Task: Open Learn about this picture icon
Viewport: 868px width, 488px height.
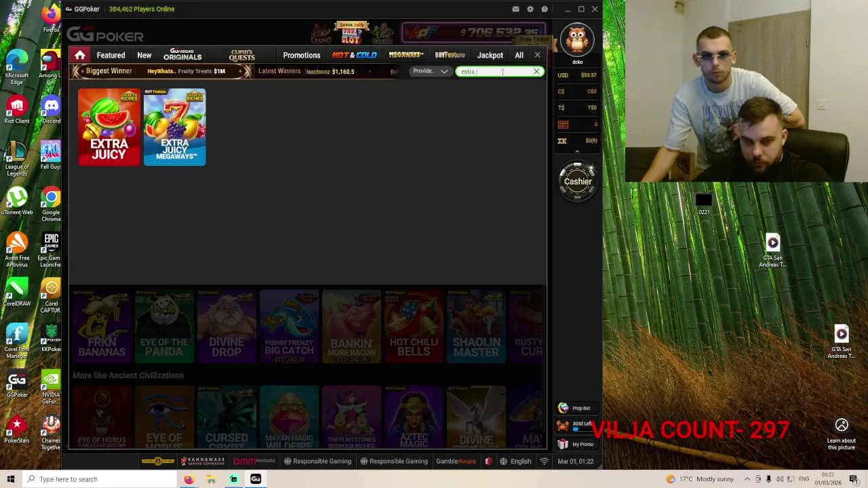Action: [842, 434]
